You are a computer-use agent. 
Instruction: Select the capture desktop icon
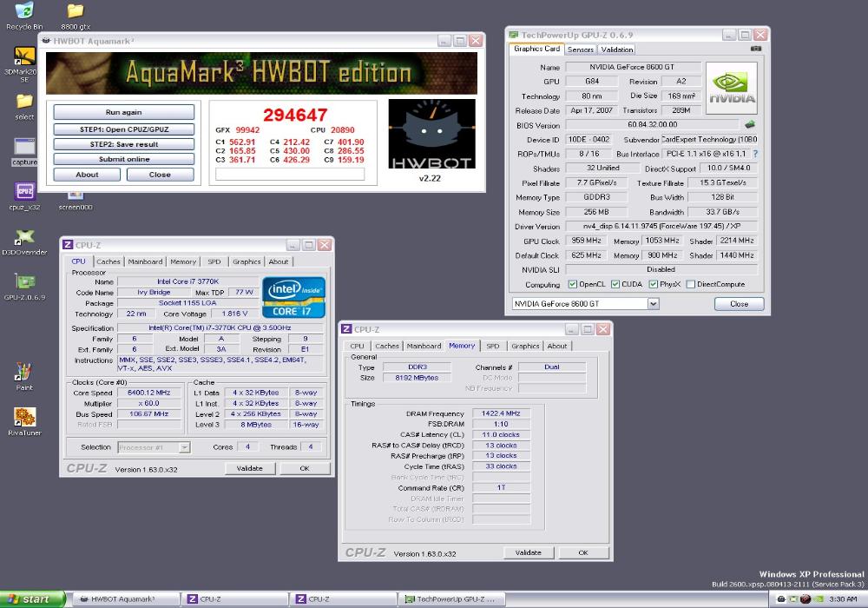click(23, 152)
